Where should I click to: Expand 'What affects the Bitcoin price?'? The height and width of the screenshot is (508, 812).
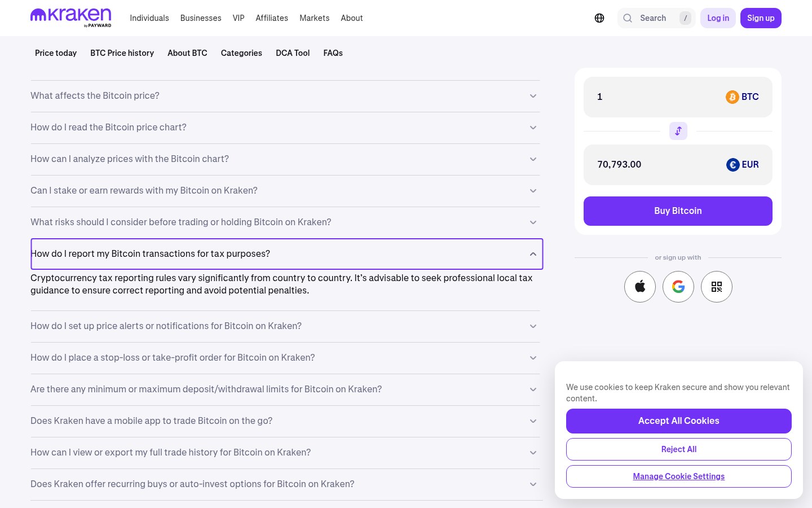(x=285, y=96)
